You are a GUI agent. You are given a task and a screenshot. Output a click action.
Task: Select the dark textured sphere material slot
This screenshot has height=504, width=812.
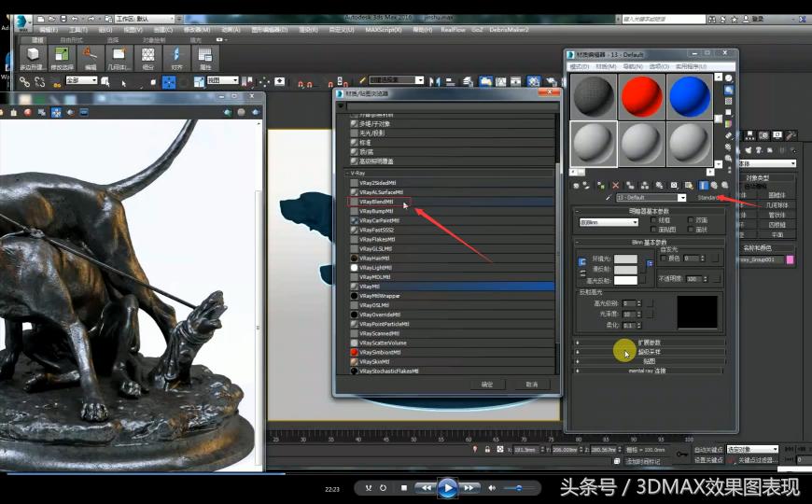[x=594, y=96]
